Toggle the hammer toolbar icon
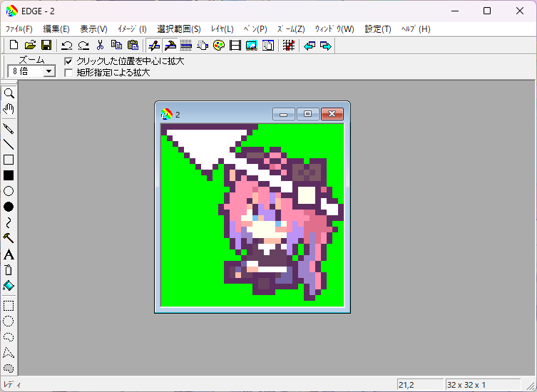Viewport: 537px width, 392px height. click(x=170, y=45)
